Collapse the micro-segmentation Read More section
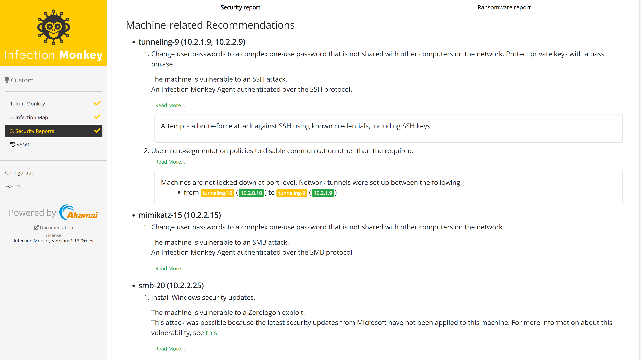Viewport: 644px width, 360px height. tap(170, 162)
